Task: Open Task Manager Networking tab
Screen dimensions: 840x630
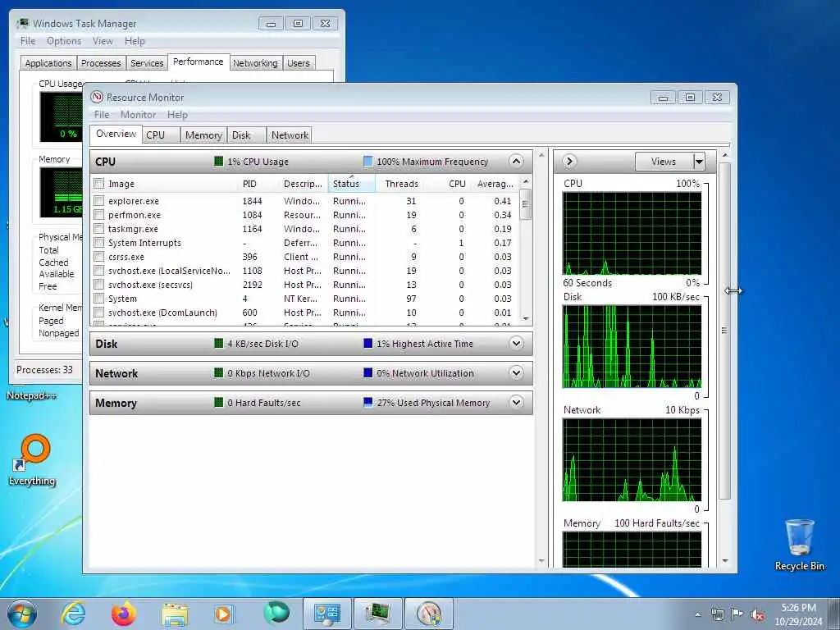Action: point(255,63)
